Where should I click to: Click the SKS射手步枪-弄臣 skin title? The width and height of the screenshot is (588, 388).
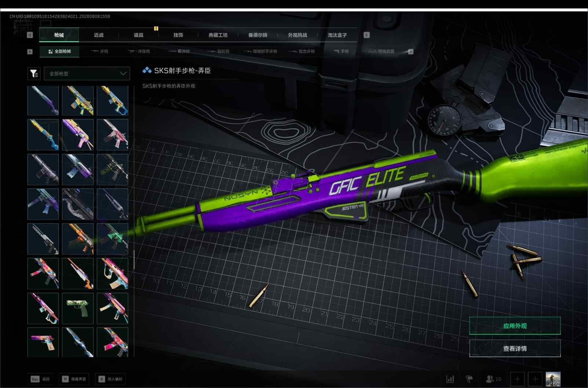pyautogui.click(x=182, y=71)
